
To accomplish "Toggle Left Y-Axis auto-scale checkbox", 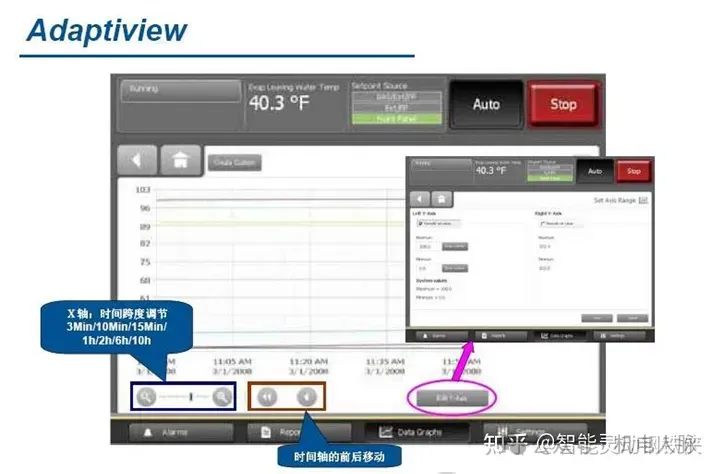I will coord(418,224).
